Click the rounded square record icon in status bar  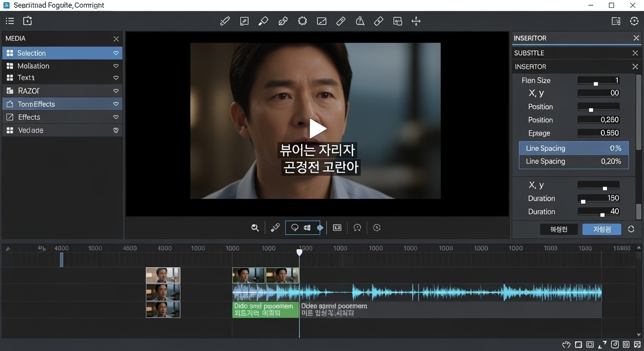tap(615, 345)
